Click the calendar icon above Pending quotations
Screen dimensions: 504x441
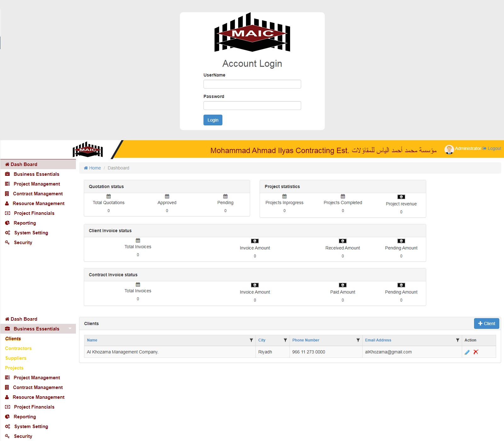pos(226,196)
